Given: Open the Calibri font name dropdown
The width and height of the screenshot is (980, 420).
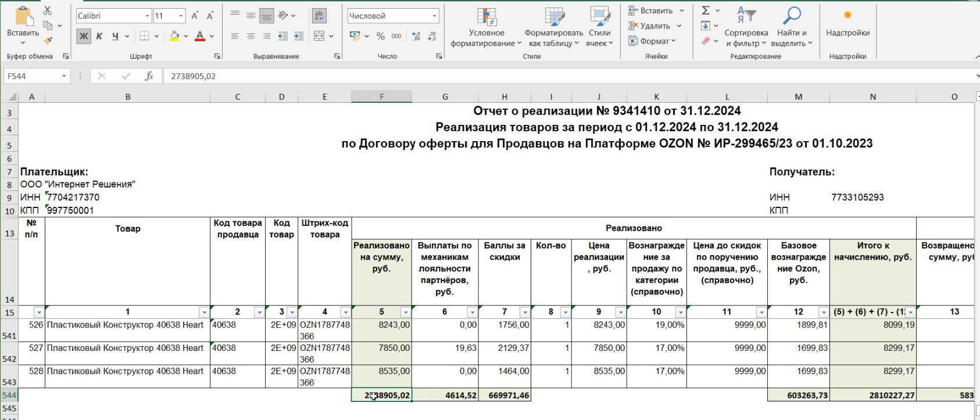Looking at the screenshot, I should (148, 16).
